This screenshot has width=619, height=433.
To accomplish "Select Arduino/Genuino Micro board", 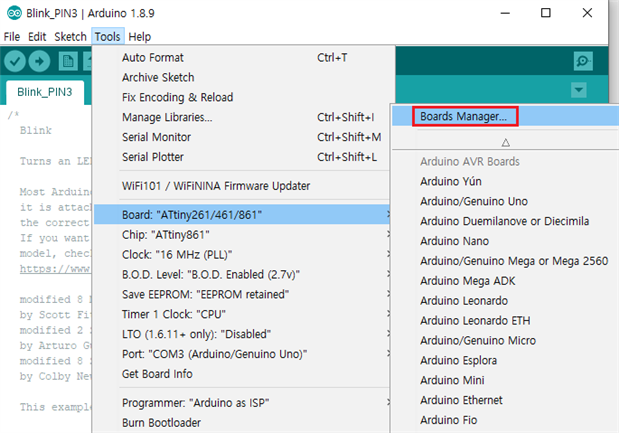I will tap(505, 341).
